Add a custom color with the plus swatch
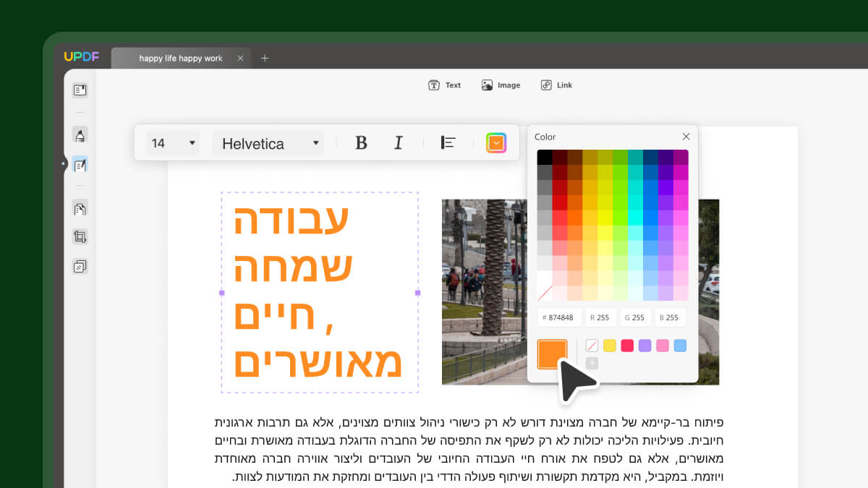 click(592, 361)
